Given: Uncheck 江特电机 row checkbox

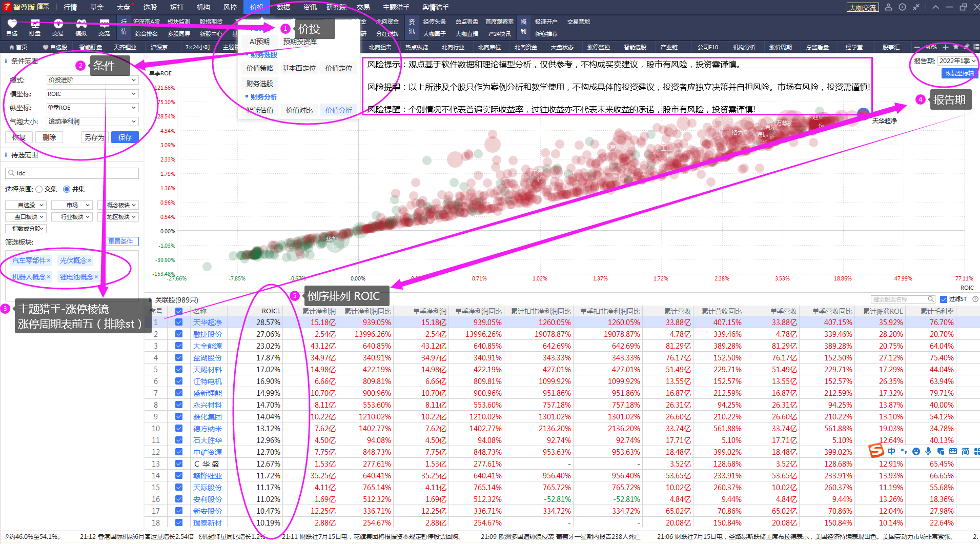Looking at the screenshot, I should 179,381.
